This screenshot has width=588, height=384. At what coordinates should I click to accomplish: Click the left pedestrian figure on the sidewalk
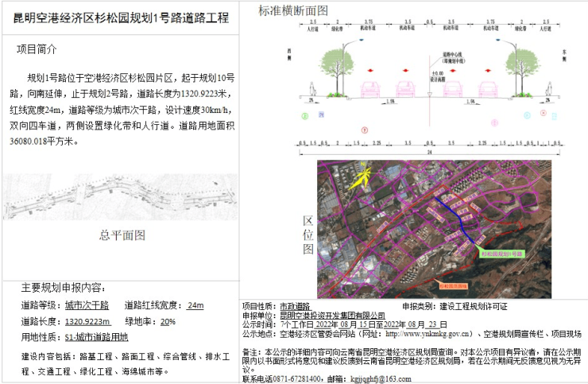pyautogui.click(x=312, y=89)
